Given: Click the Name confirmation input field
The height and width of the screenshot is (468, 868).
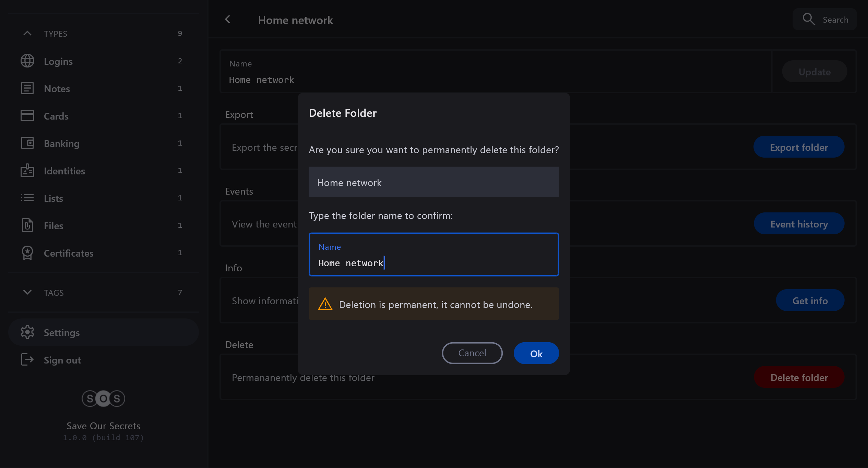Looking at the screenshot, I should pos(433,255).
